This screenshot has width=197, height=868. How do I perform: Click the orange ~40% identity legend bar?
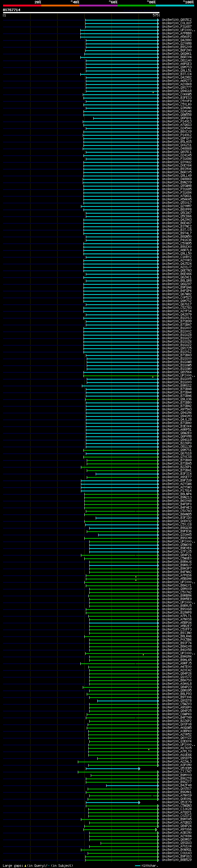pos(60,6)
